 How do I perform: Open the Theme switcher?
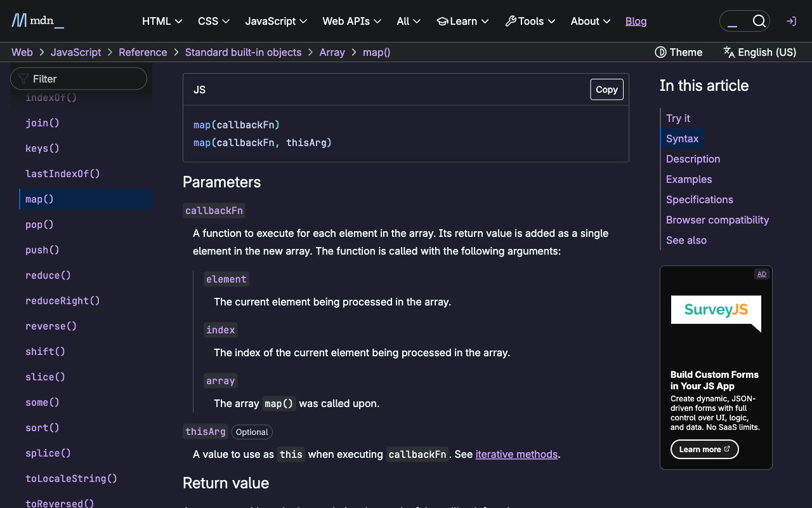pyautogui.click(x=678, y=52)
